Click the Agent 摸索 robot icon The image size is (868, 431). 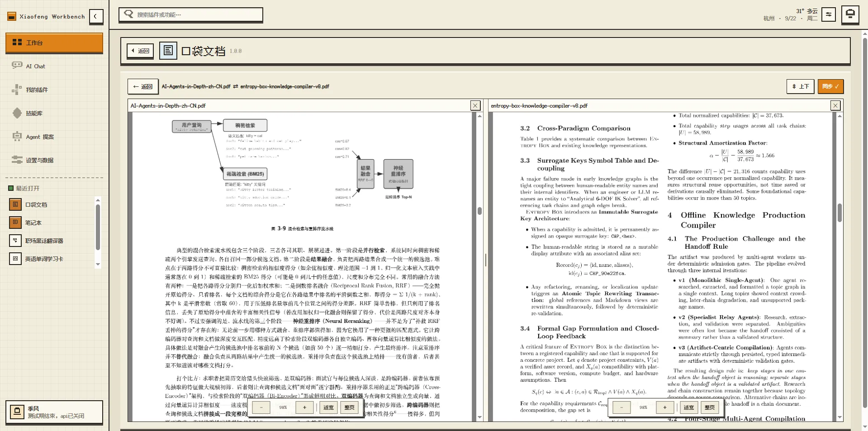[x=17, y=137]
